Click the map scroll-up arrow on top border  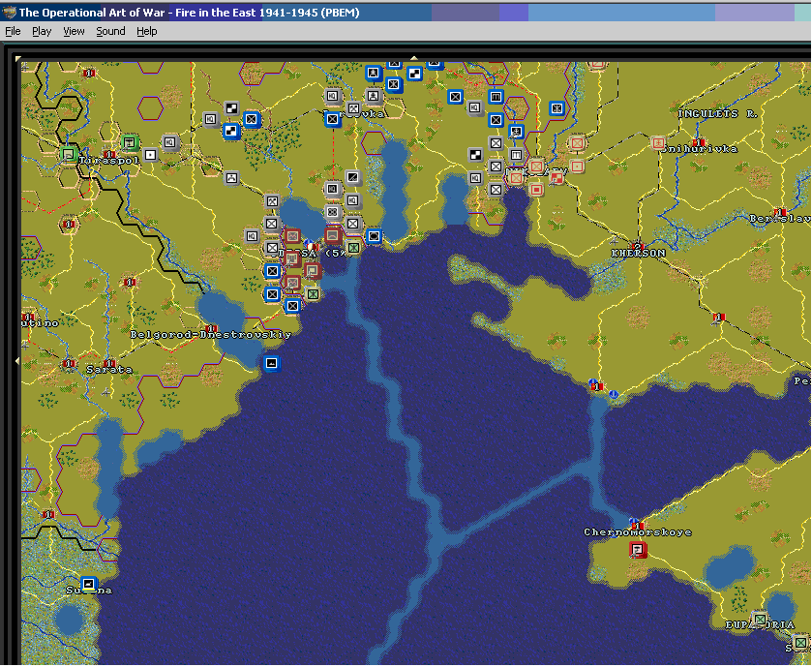pos(414,58)
